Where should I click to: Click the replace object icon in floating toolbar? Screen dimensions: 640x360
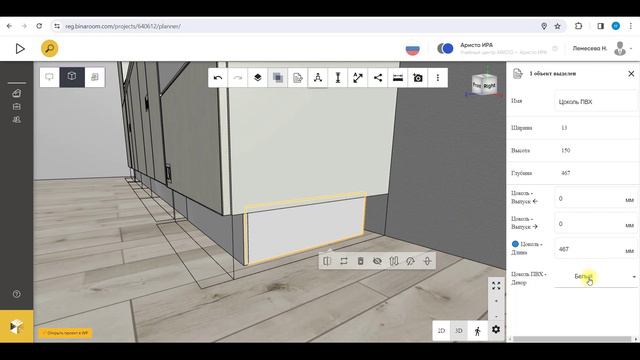[344, 261]
